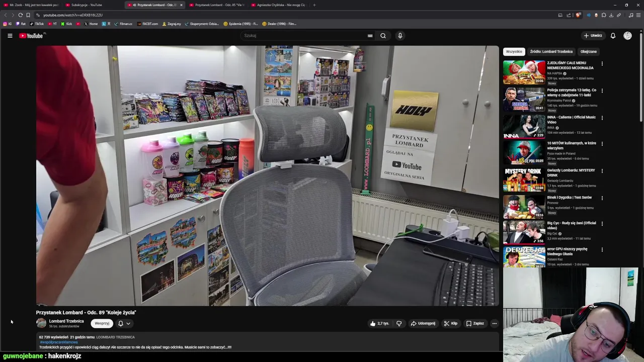
Task: Open the FACEIT.com bookmark
Action: click(147, 24)
